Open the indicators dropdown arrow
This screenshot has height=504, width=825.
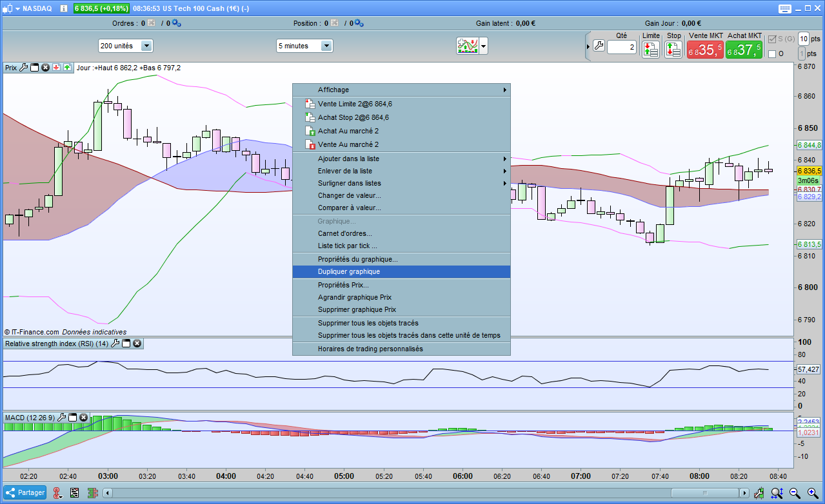point(483,46)
